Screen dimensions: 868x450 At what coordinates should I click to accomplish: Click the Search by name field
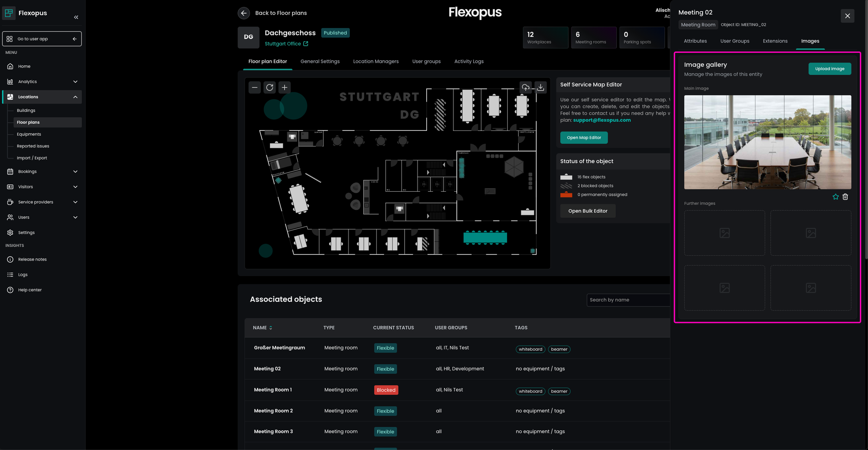tap(628, 300)
